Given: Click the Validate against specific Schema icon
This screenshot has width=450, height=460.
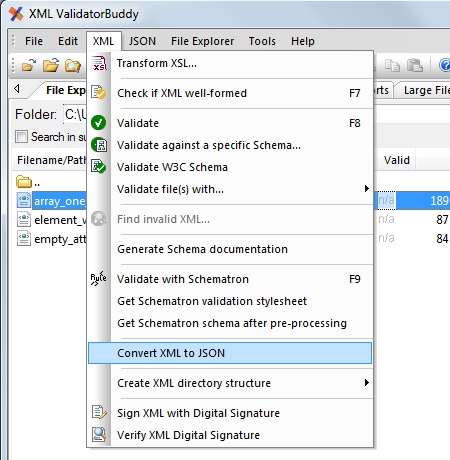Looking at the screenshot, I should tap(99, 145).
